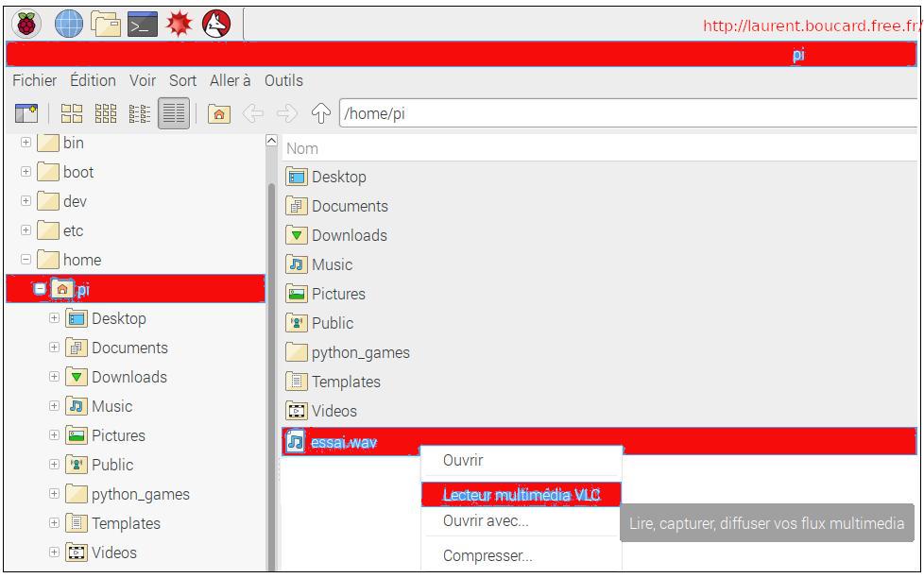Switch to detailed list view
The height and width of the screenshot is (578, 924).
tap(174, 113)
